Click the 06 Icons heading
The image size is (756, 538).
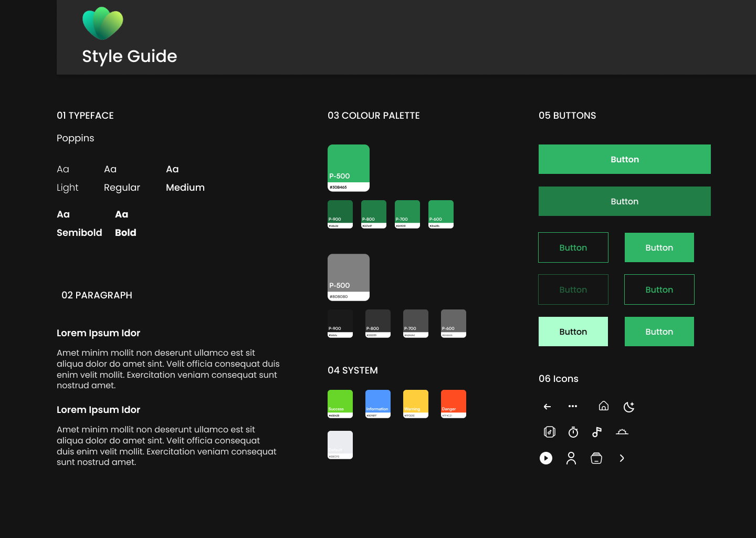[559, 379]
